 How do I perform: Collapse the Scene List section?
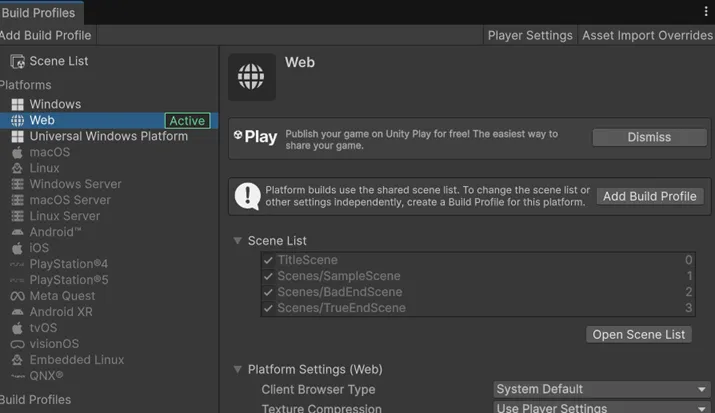(x=238, y=241)
